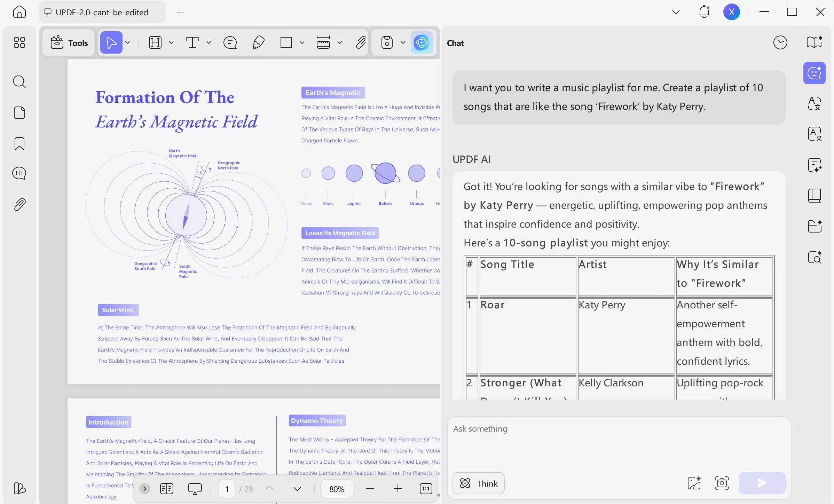This screenshot has width=834, height=504.
Task: Expand the highlight tool options arrow
Action: pos(171,42)
